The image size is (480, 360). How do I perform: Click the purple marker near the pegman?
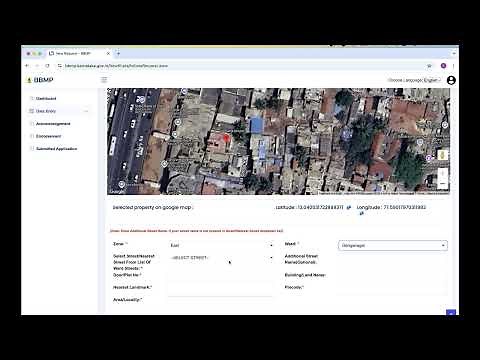click(429, 158)
